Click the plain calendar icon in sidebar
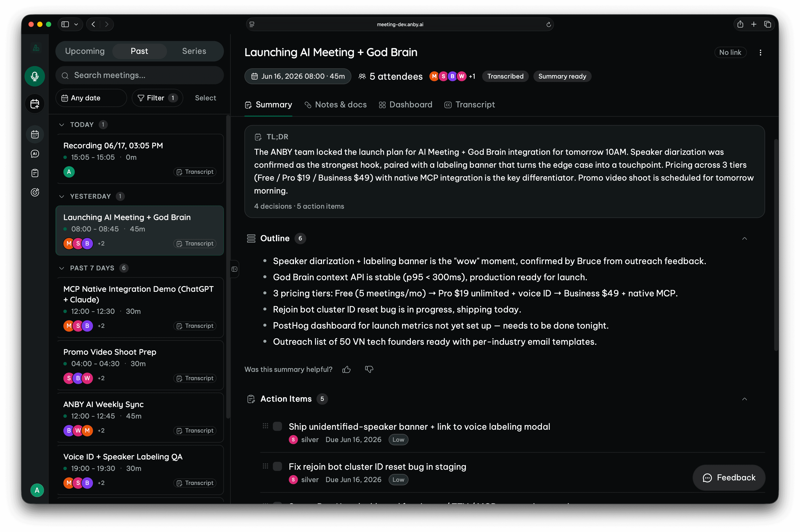Viewport: 800px width, 532px height. click(x=35, y=134)
